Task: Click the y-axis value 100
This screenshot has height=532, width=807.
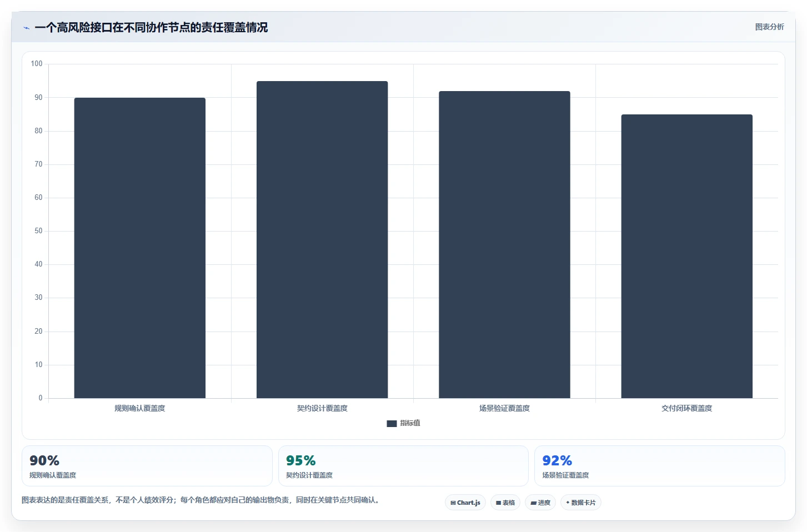Action: click(x=37, y=64)
